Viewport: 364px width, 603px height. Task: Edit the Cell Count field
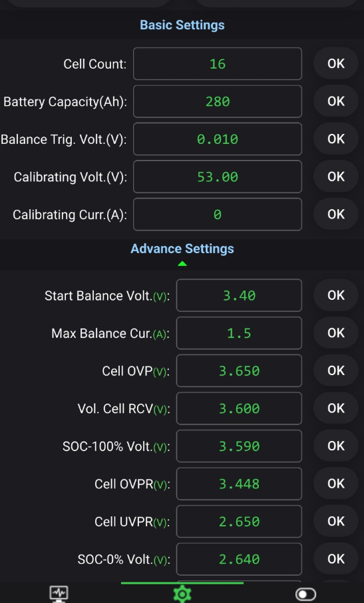point(218,63)
